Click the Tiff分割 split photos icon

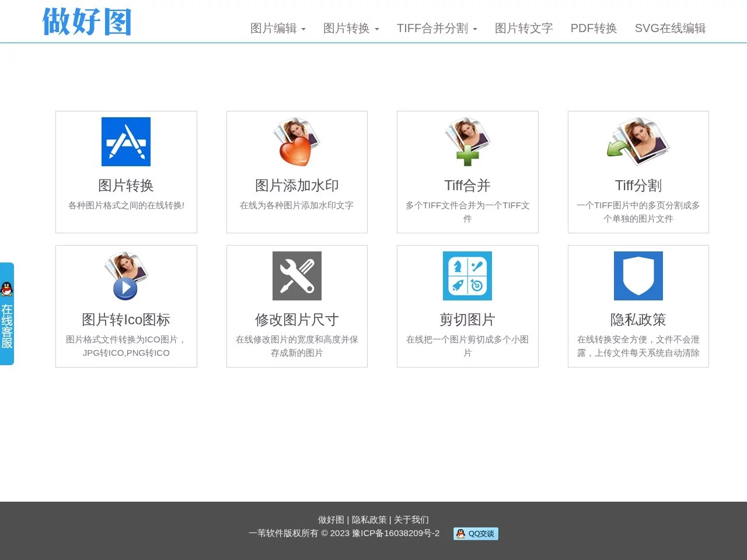pyautogui.click(x=638, y=141)
